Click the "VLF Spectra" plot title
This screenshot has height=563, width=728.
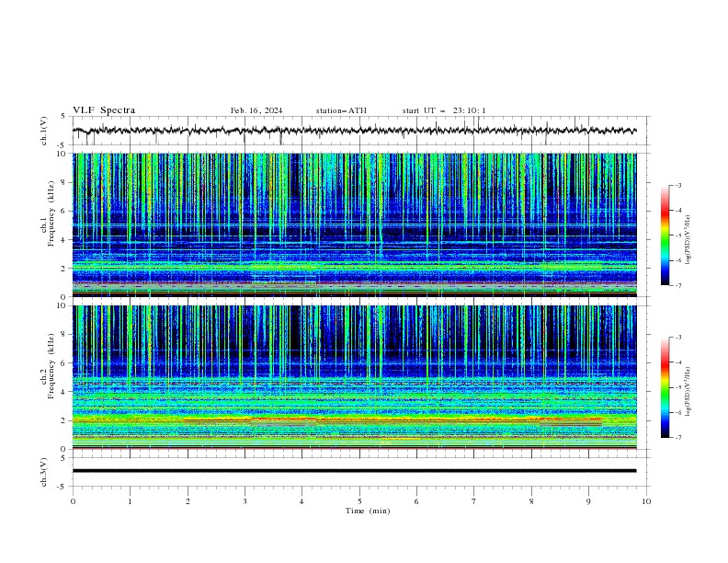pyautogui.click(x=104, y=110)
